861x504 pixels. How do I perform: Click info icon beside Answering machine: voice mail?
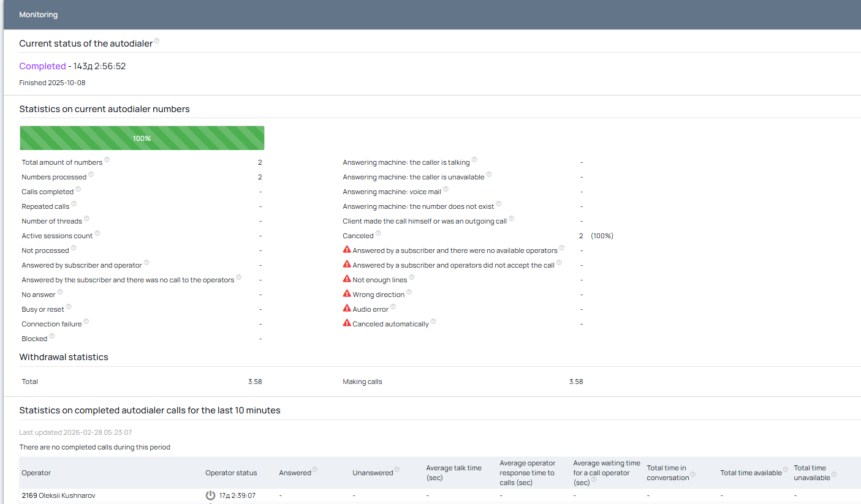click(446, 189)
